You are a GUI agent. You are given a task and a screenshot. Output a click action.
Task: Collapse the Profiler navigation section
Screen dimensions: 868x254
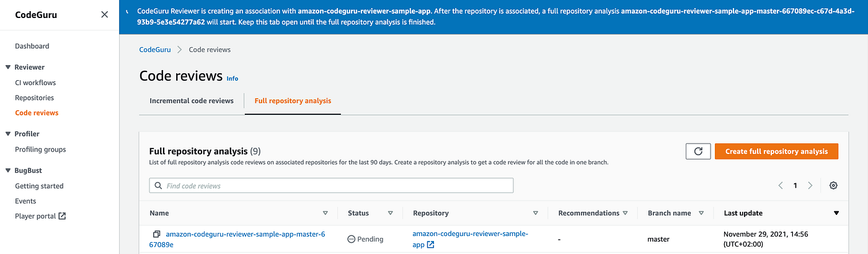[8, 134]
